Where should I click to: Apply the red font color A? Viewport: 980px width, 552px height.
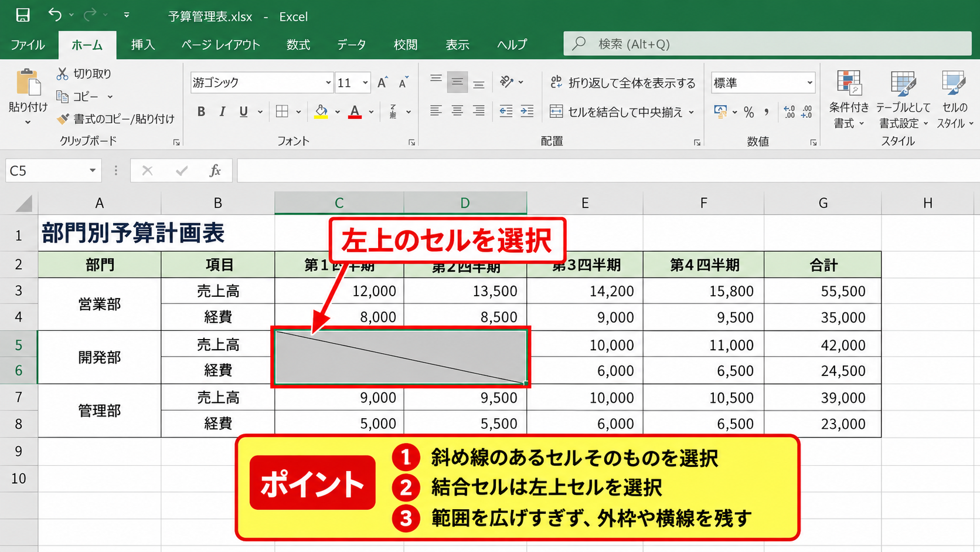tap(355, 111)
